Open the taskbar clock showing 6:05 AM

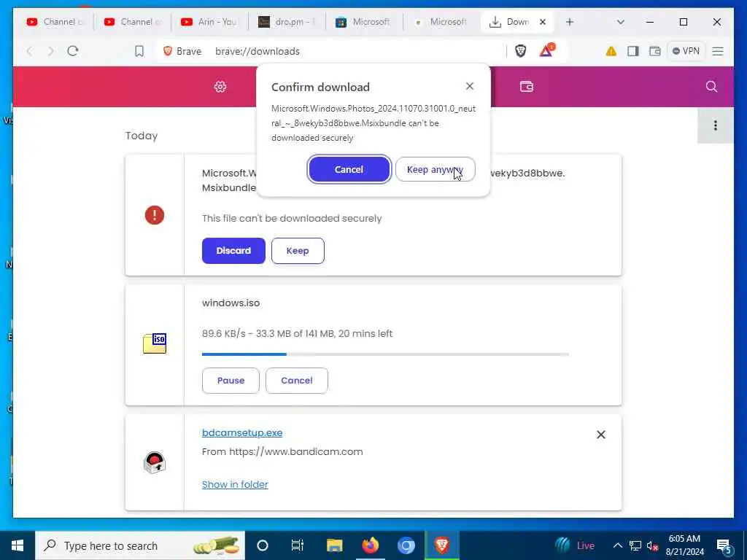click(684, 545)
